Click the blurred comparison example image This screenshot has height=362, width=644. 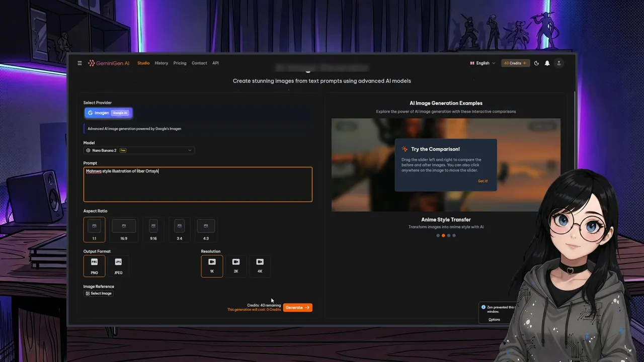pyautogui.click(x=446, y=165)
